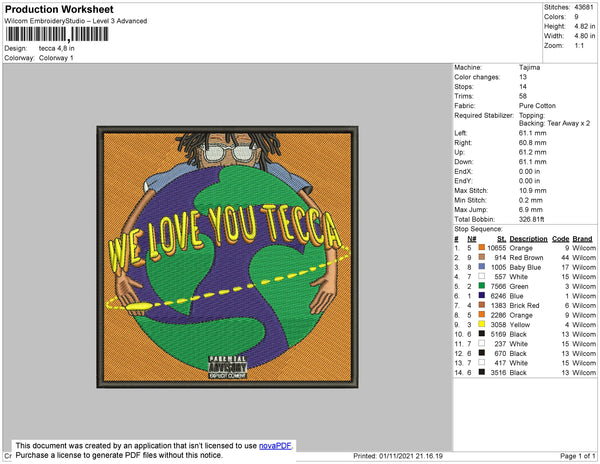Image resolution: width=600 pixels, height=464 pixels.
Task: Click the Baby Blue color swatch
Action: [x=481, y=267]
